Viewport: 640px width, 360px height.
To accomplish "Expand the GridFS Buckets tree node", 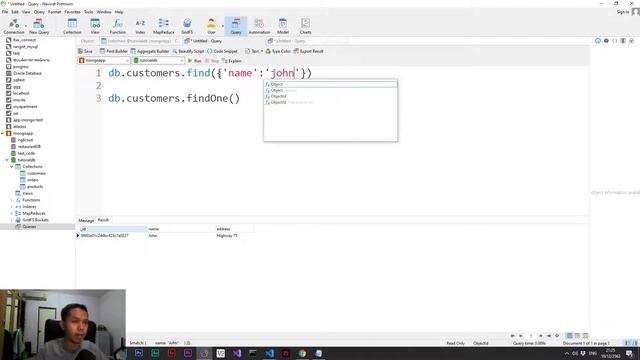I will pyautogui.click(x=11, y=220).
